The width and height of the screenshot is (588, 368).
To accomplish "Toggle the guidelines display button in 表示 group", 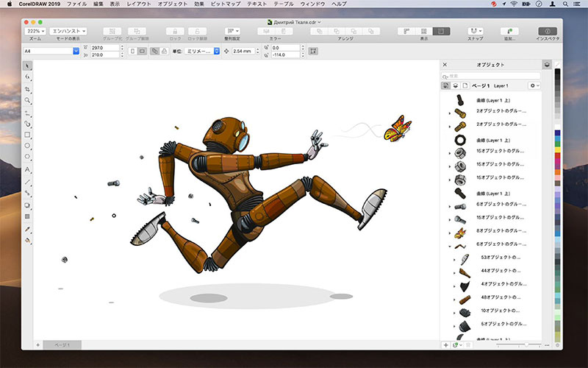I will tap(441, 31).
